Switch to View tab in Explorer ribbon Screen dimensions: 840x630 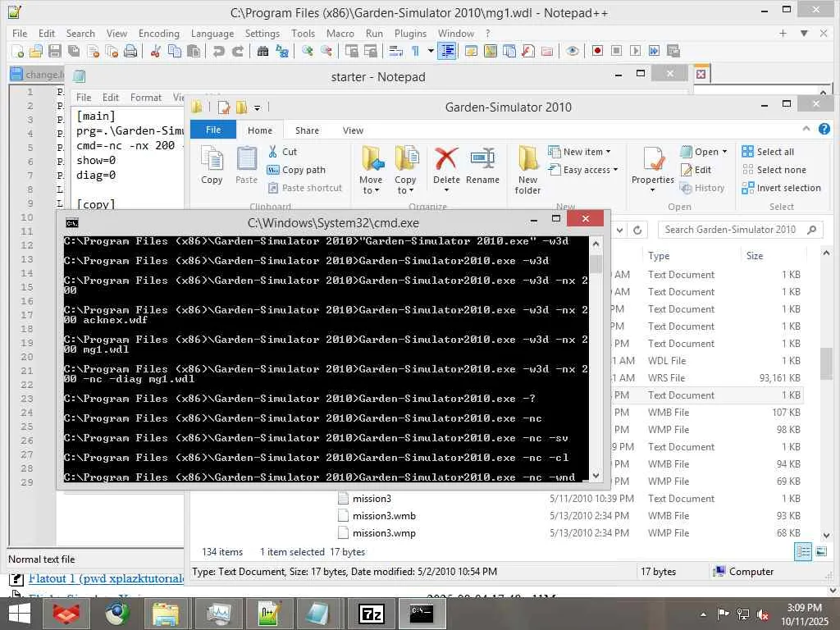pos(353,130)
